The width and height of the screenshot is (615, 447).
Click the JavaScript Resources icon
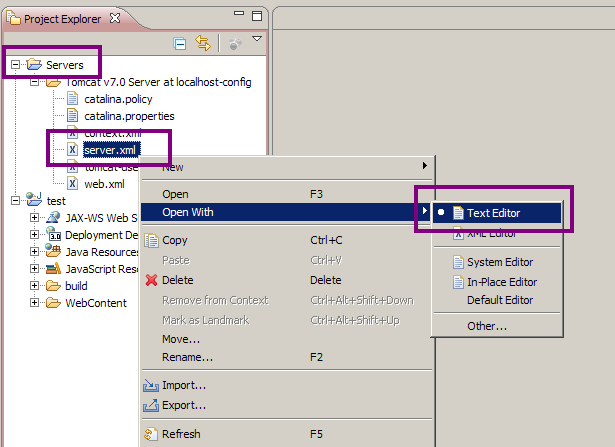pyautogui.click(x=53, y=268)
